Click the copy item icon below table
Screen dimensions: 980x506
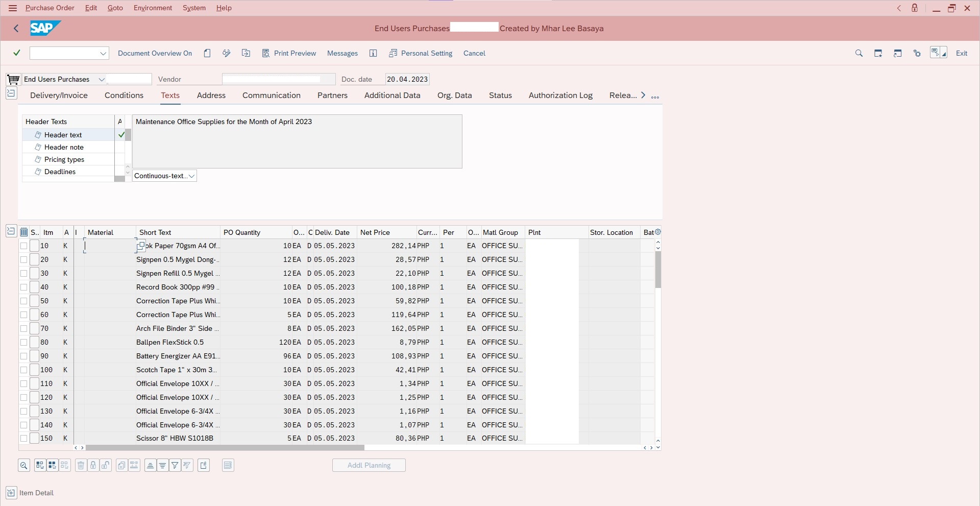pyautogui.click(x=121, y=465)
